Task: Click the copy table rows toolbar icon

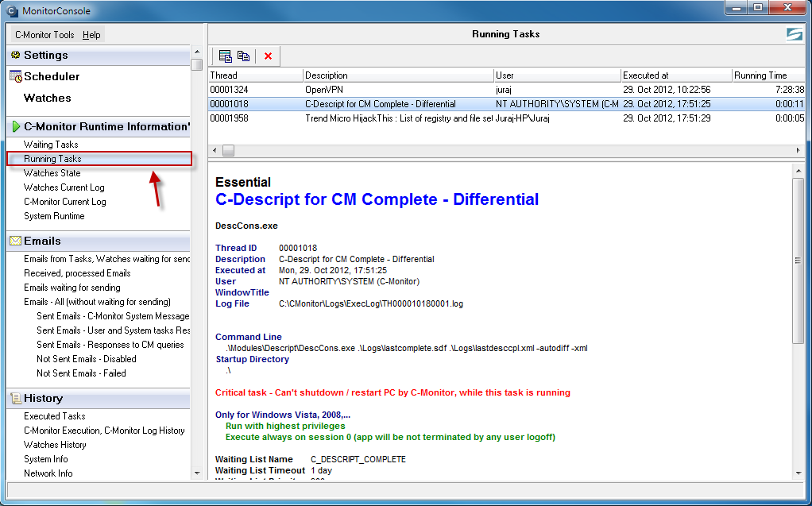Action: 226,56
